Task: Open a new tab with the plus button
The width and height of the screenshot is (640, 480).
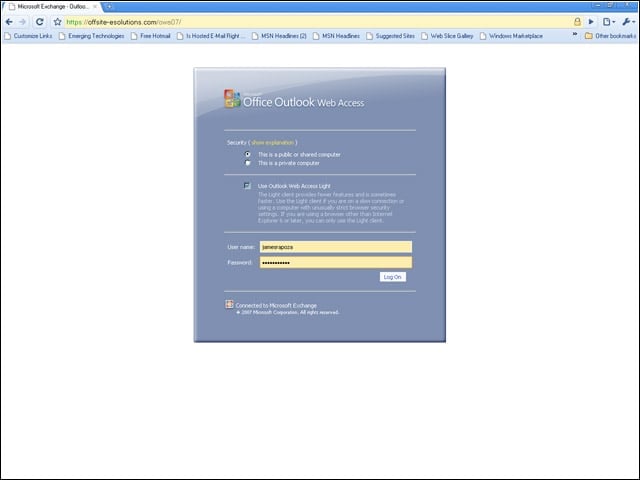Action: click(x=109, y=7)
